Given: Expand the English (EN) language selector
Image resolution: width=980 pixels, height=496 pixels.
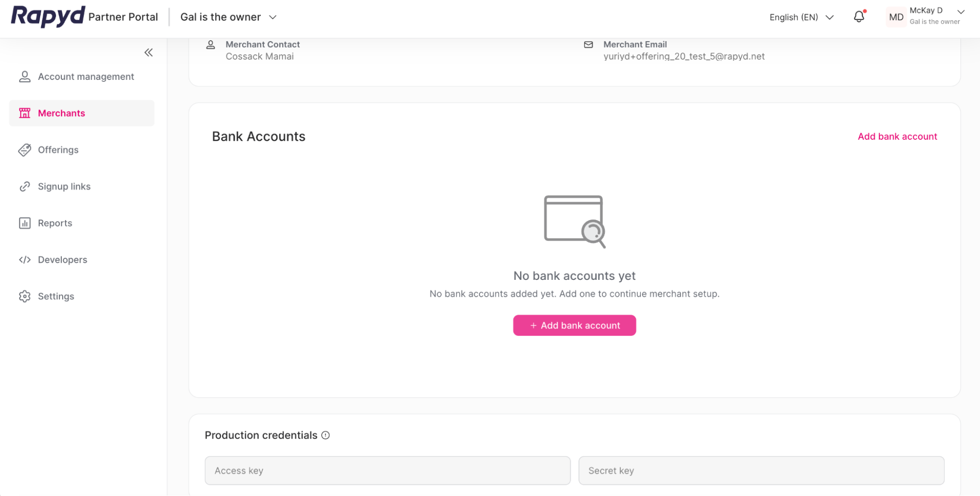Looking at the screenshot, I should coord(801,17).
